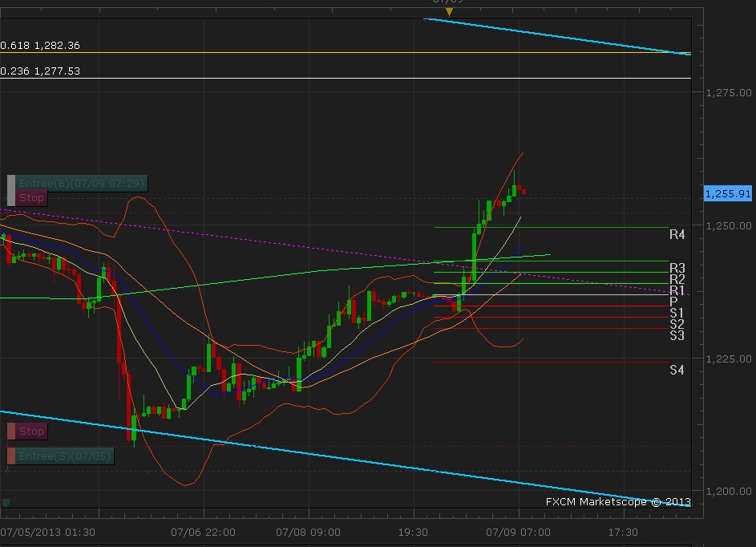The image size is (756, 547).
Task: Select the 0.618 1,282.36 Fibonacci level label
Action: pos(40,46)
